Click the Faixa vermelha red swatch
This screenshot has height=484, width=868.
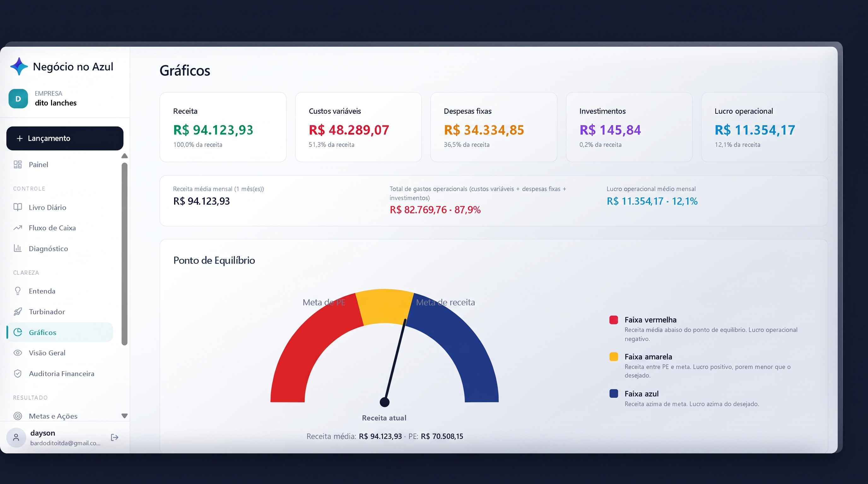tap(613, 320)
